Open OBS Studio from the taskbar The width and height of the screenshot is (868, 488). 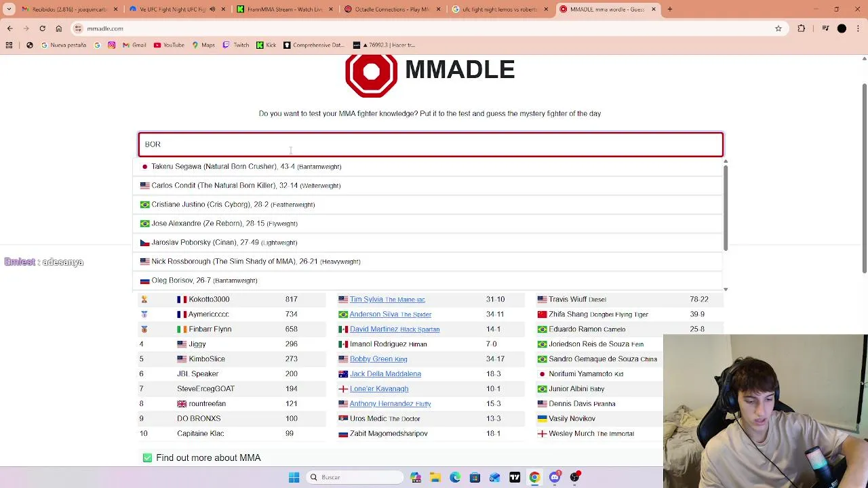tap(575, 477)
